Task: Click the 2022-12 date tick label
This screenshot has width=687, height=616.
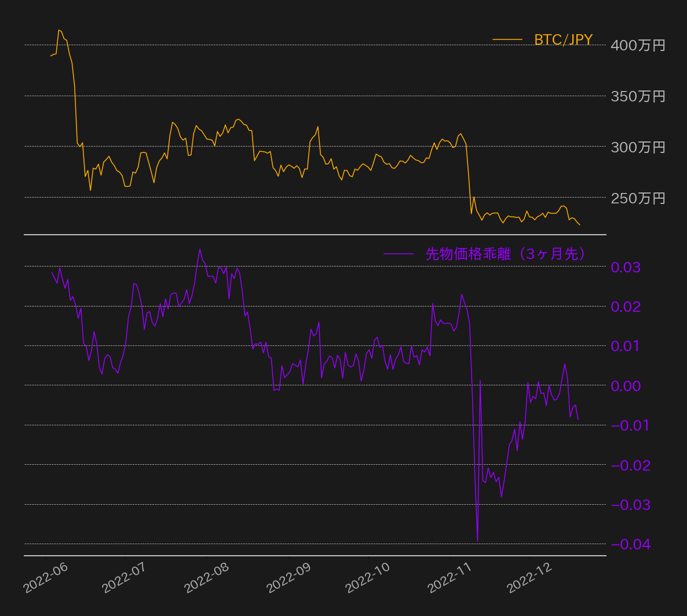Action: (x=529, y=578)
